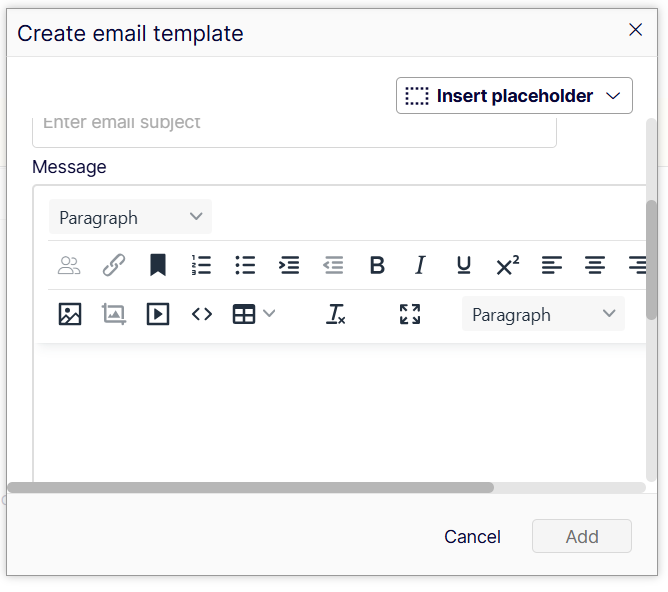668x592 pixels.
Task: Open the Insert placeholder dropdown
Action: pos(514,96)
